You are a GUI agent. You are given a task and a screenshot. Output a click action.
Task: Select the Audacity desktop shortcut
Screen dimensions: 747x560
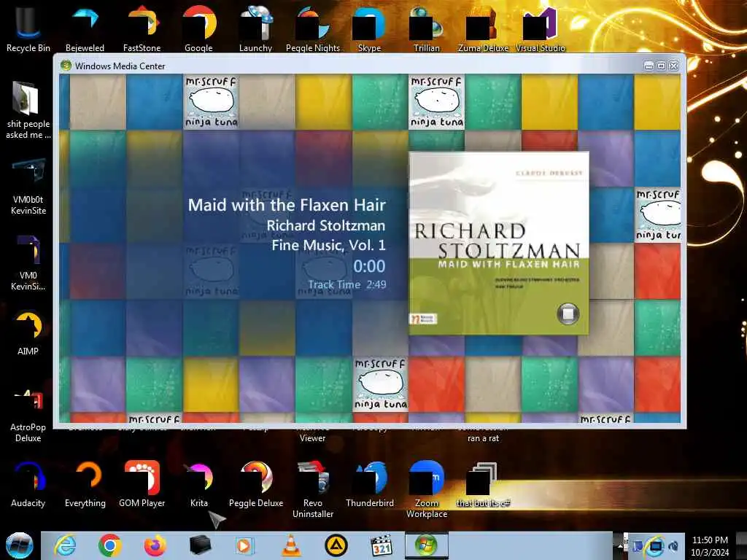[28, 484]
